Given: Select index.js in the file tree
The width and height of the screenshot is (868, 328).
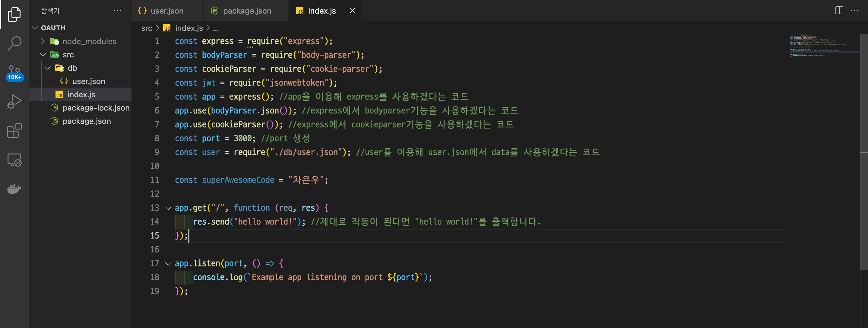Looking at the screenshot, I should [x=80, y=95].
